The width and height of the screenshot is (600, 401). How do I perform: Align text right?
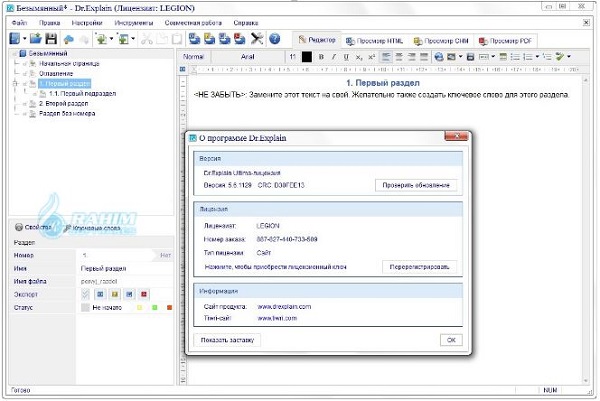pos(411,57)
